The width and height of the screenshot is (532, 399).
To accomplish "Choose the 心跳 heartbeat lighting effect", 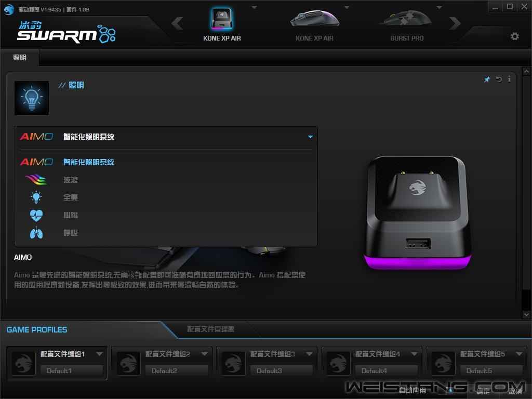I will point(166,215).
